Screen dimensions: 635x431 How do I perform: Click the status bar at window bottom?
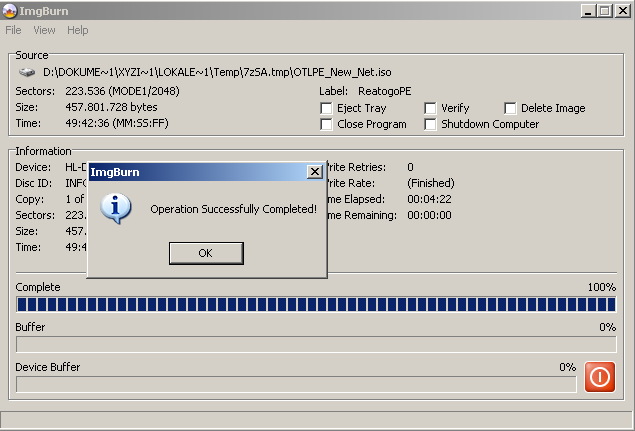[318, 418]
